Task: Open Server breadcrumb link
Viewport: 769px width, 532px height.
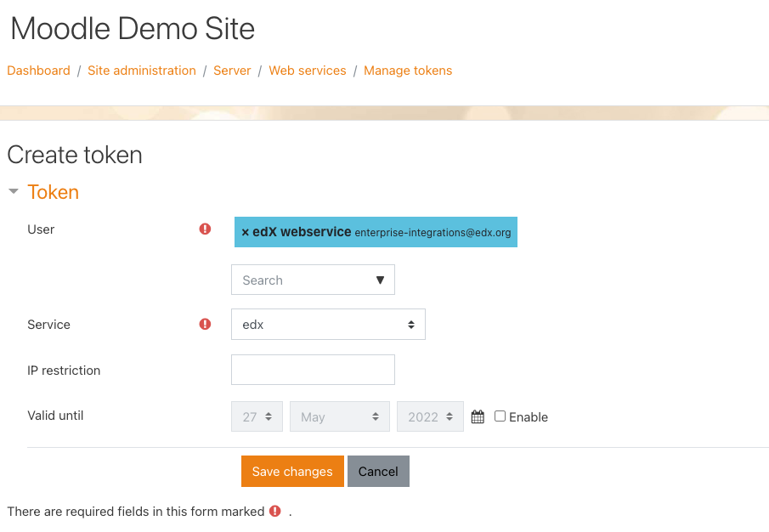Action: click(x=232, y=71)
